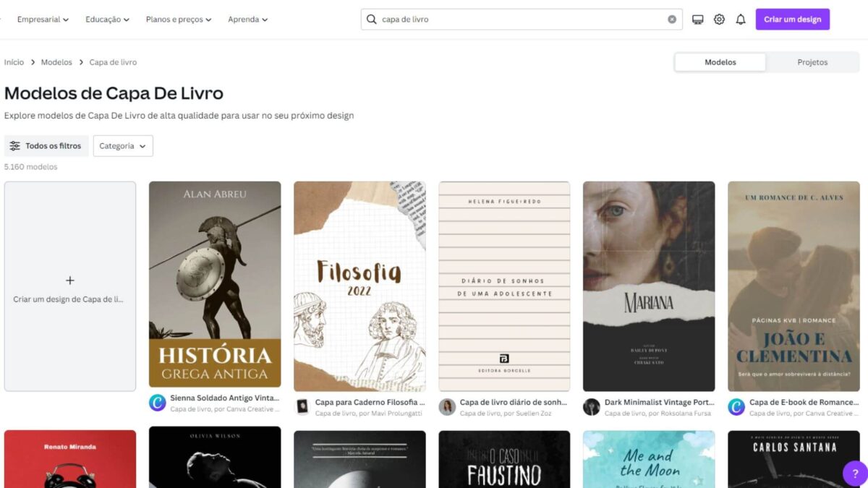Clear the search field with X icon
This screenshot has width=868, height=488.
pyautogui.click(x=672, y=20)
